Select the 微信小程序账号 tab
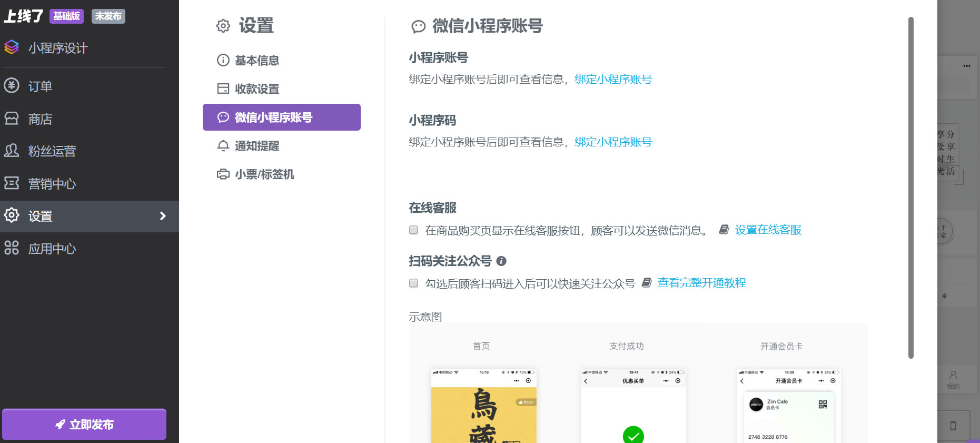The image size is (980, 443). coord(282,117)
